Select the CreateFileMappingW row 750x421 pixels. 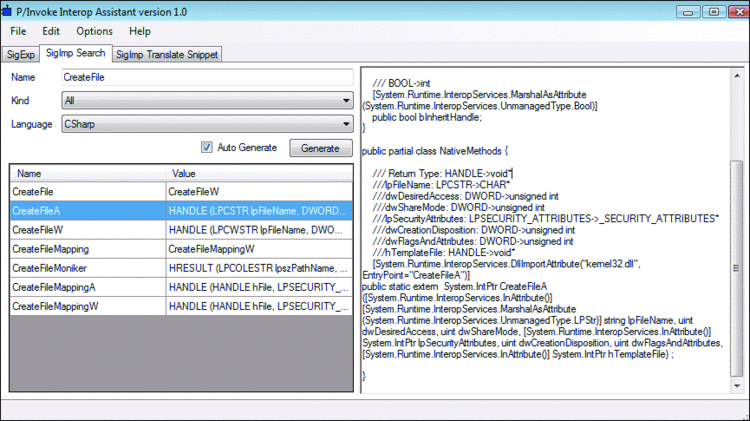coord(181,307)
